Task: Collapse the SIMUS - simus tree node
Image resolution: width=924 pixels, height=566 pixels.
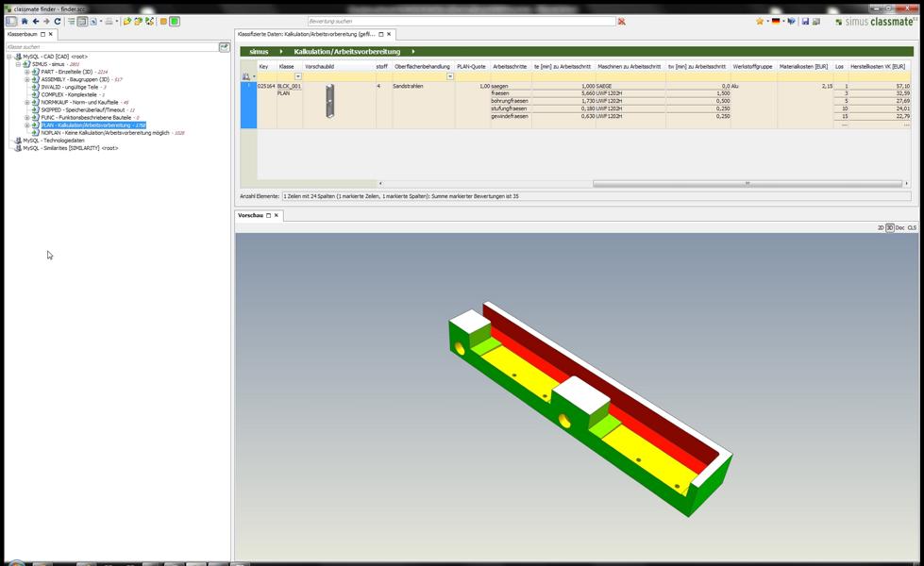Action: pos(18,64)
